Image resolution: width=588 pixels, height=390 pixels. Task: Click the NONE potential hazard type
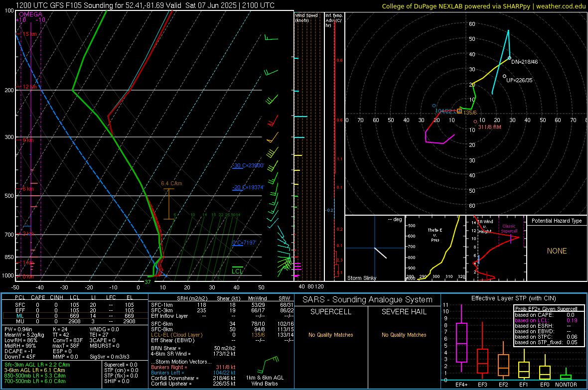[557, 251]
